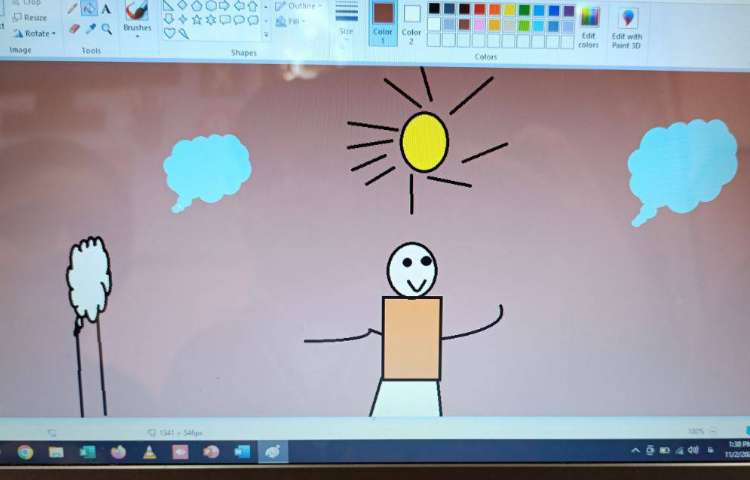Select the Pencil tool
750x480 pixels.
[x=73, y=9]
